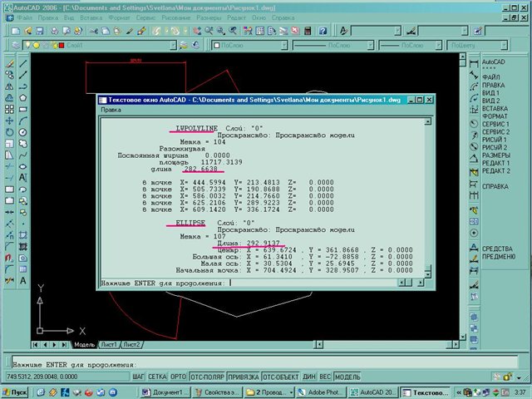Click the Erase tool icon
The height and width of the screenshot is (399, 532).
click(8, 62)
